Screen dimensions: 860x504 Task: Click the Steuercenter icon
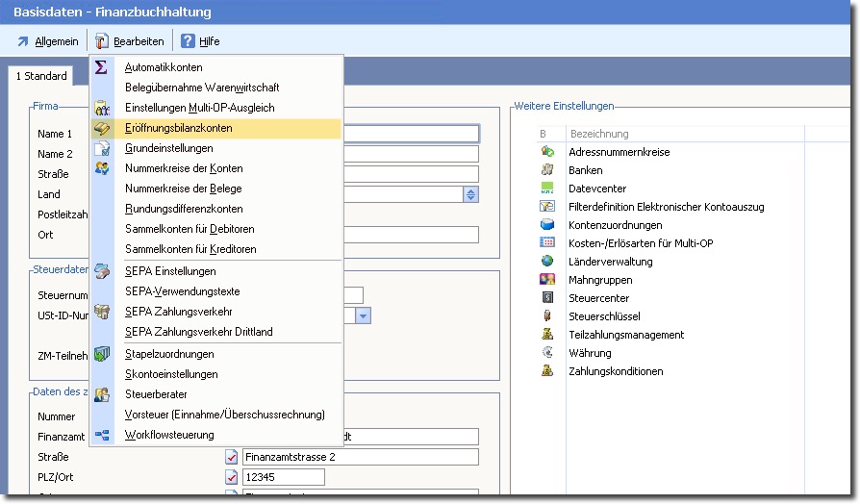coord(547,298)
